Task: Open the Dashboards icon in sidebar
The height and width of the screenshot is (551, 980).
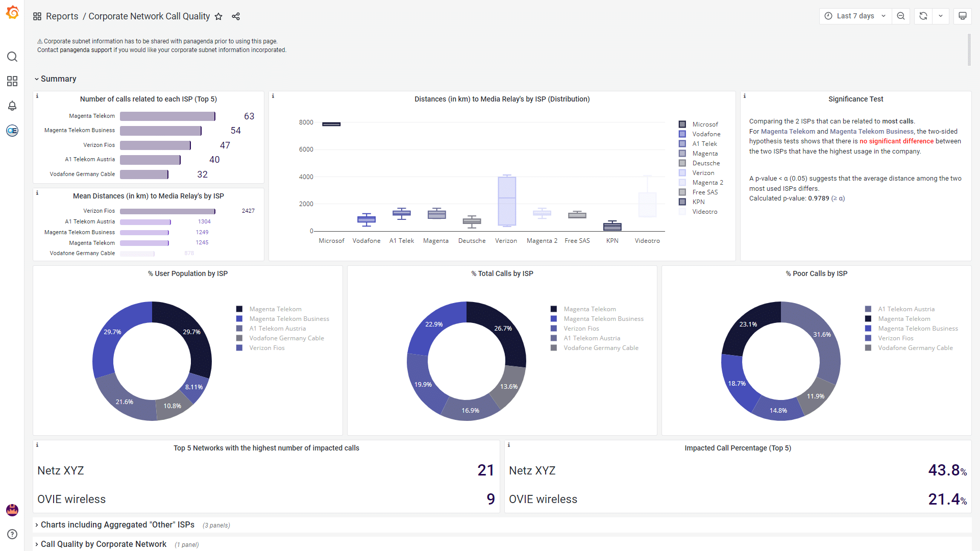Action: pyautogui.click(x=12, y=81)
